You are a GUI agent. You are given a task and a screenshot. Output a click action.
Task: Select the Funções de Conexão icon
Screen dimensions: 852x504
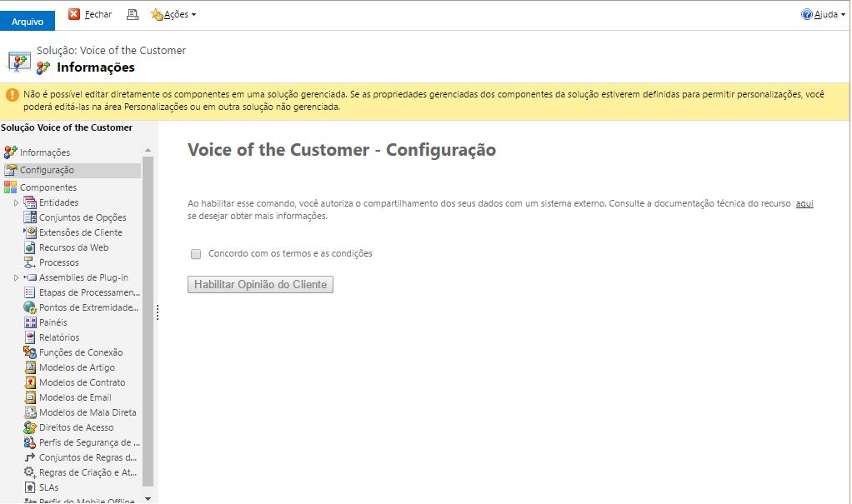pyautogui.click(x=30, y=352)
